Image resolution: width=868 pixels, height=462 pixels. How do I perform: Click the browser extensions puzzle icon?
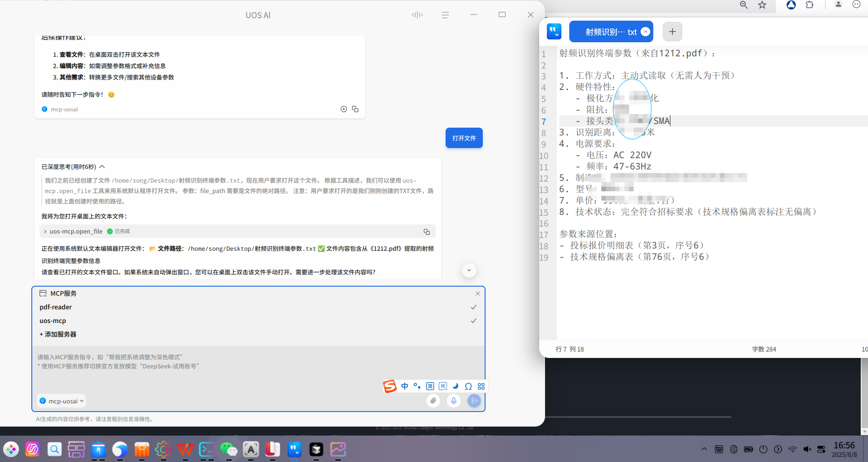click(x=809, y=5)
